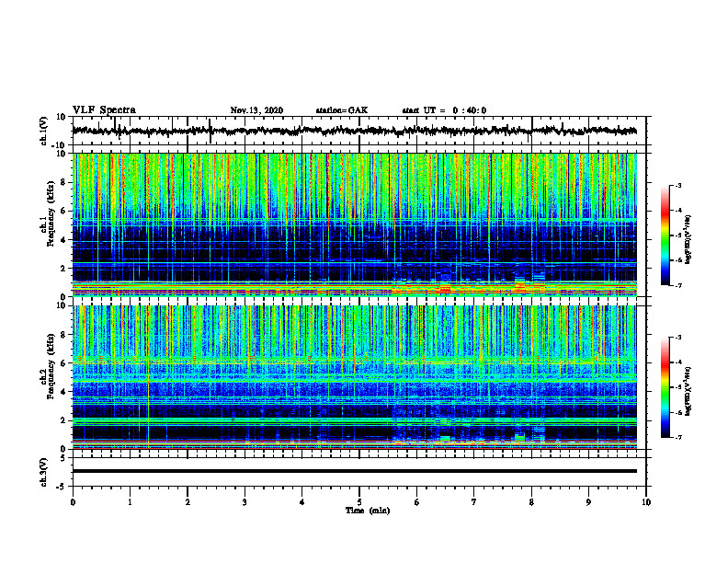
Task: Click the ch.1 color bar log(PSD) label
Action: (x=688, y=239)
